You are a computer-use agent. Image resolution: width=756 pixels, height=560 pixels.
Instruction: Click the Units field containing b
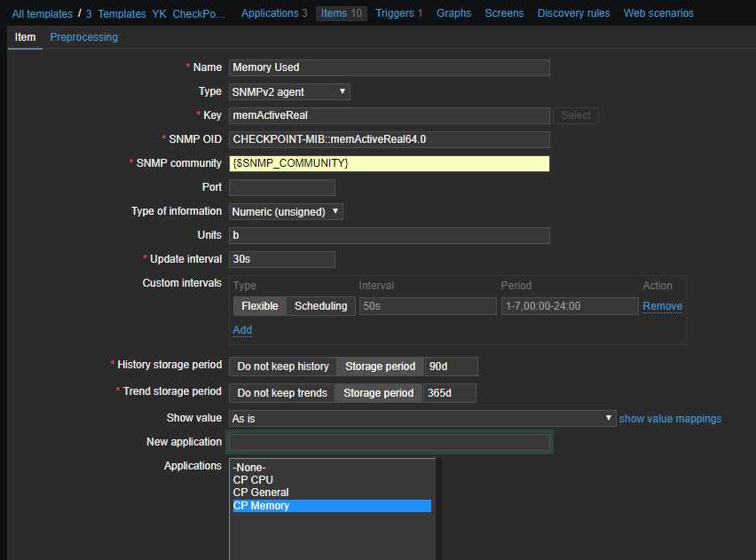coord(389,235)
